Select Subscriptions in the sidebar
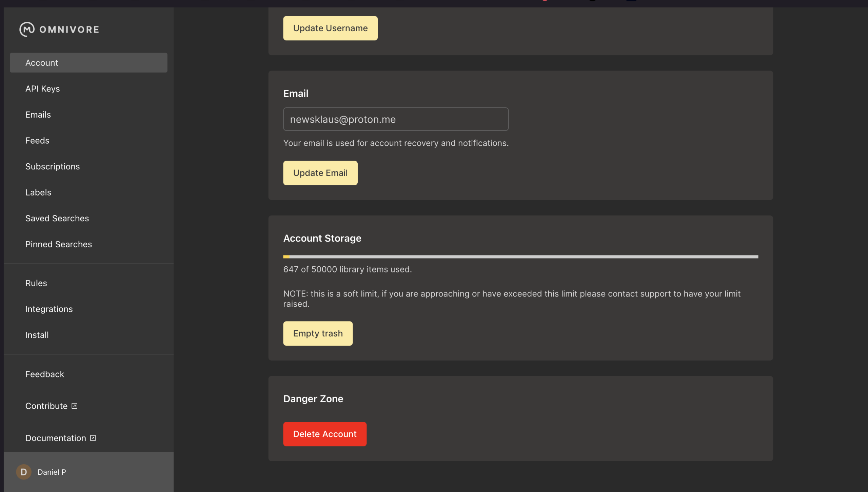This screenshot has width=868, height=492. pyautogui.click(x=53, y=166)
